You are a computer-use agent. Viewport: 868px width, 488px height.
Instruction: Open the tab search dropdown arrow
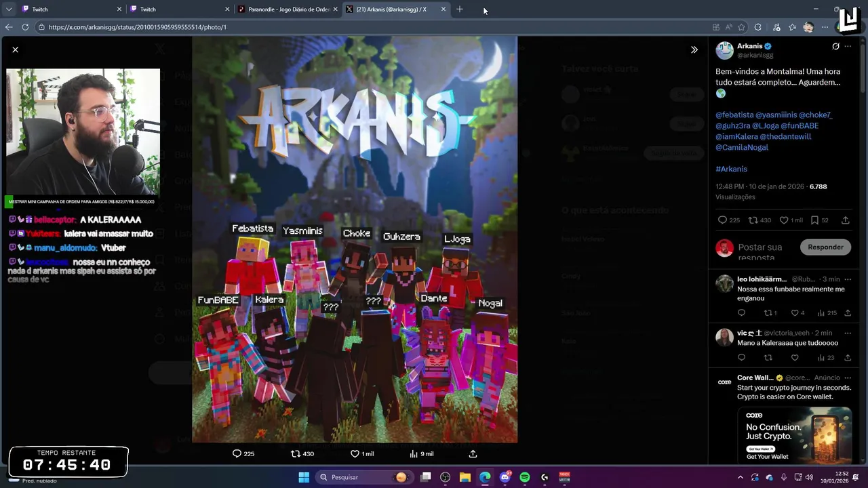[x=9, y=9]
